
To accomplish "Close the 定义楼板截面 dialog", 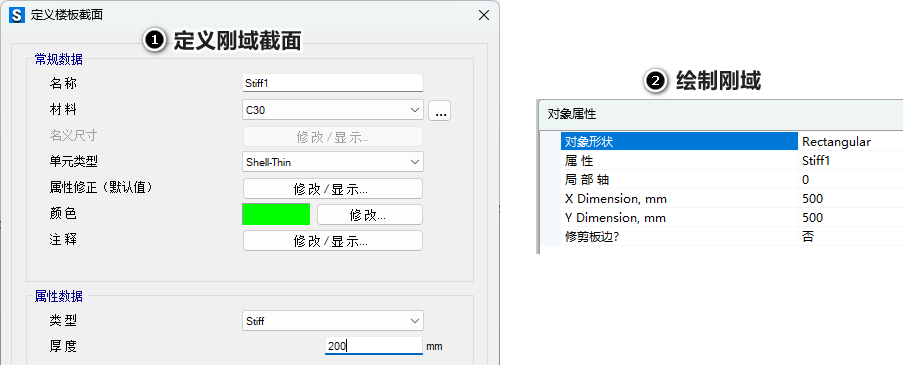I will point(484,16).
